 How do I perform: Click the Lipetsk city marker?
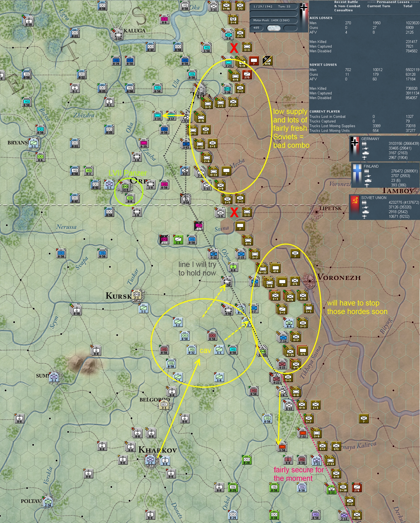(316, 212)
